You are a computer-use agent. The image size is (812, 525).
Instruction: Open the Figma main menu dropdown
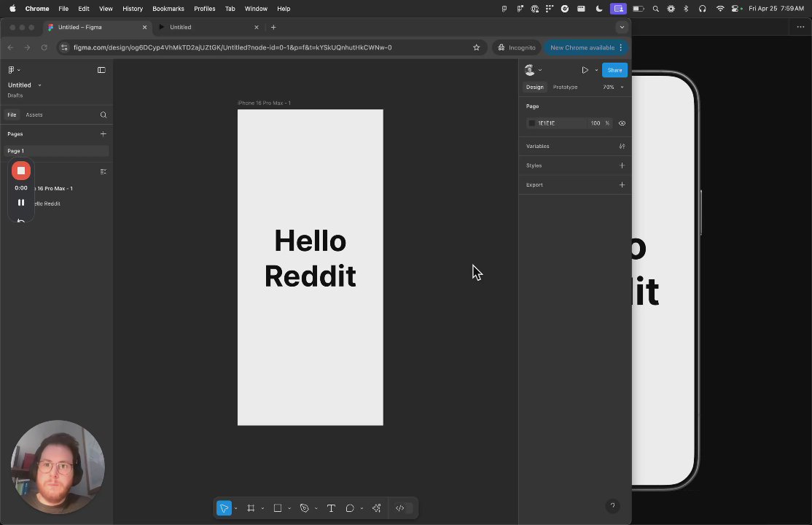pyautogui.click(x=14, y=70)
